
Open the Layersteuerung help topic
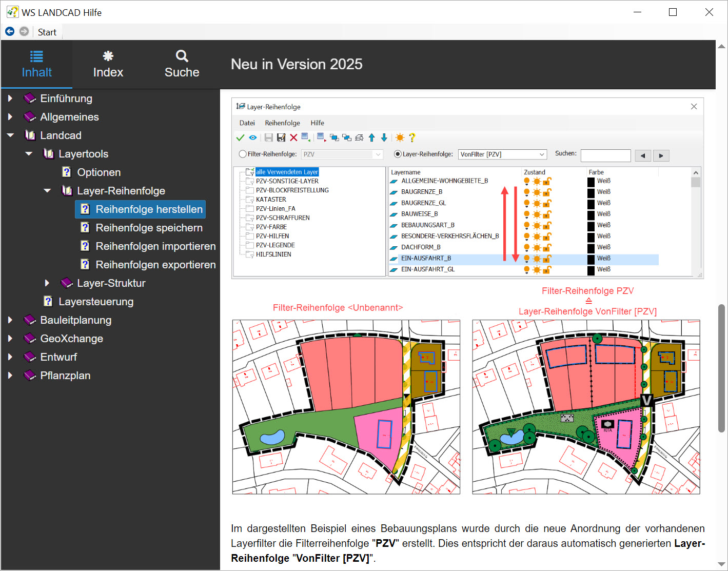(96, 302)
